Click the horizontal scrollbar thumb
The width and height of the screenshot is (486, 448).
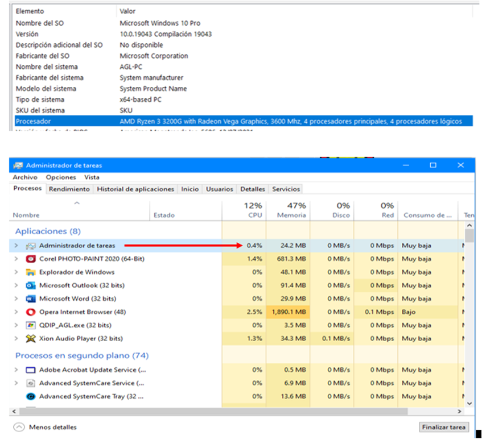pyautogui.click(x=213, y=412)
